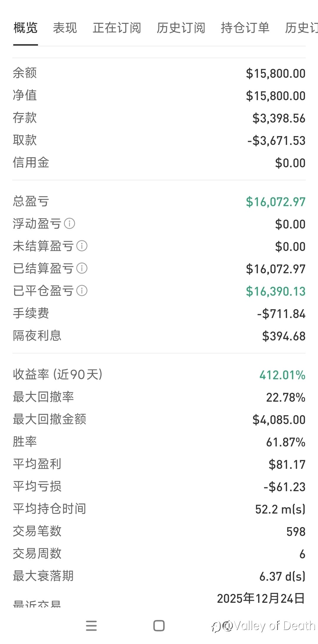318x644 pixels.
Task: Switch to the 表现 tab
Action: click(65, 28)
